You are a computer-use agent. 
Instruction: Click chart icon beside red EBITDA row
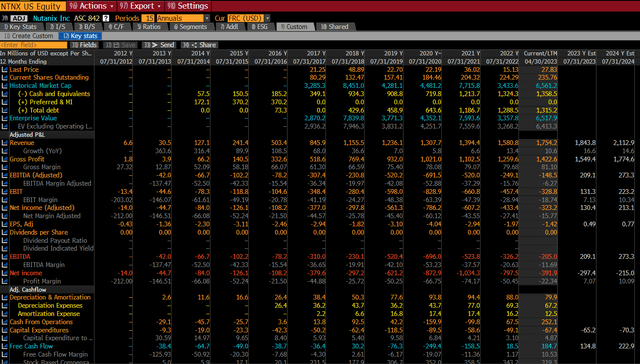coord(4,257)
